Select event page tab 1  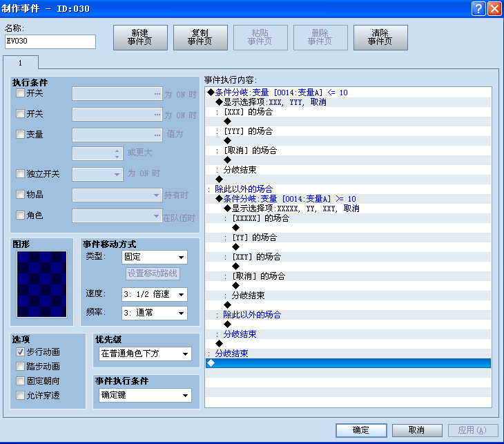click(x=21, y=63)
